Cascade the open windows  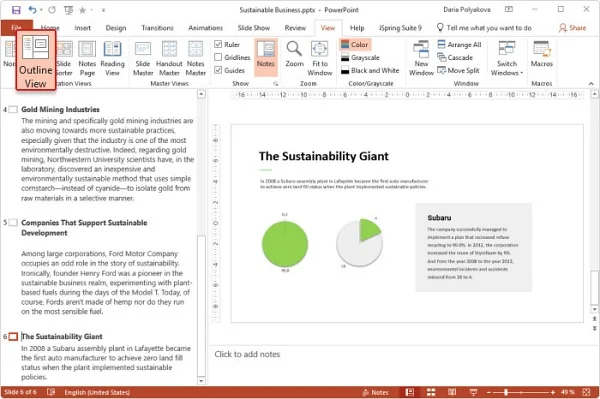(455, 57)
